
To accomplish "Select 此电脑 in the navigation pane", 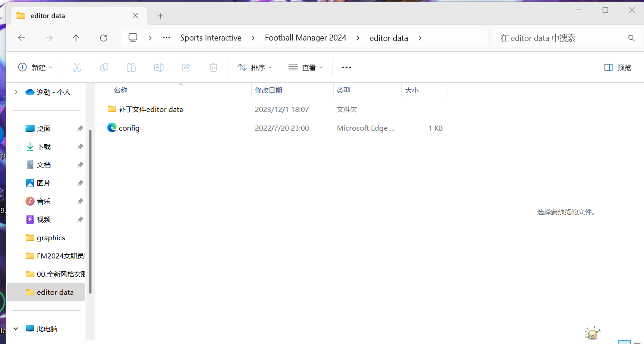I will 42,329.
